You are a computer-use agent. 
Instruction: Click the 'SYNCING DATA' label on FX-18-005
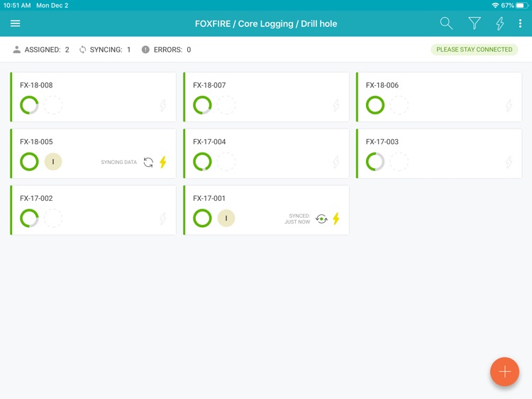coord(118,163)
